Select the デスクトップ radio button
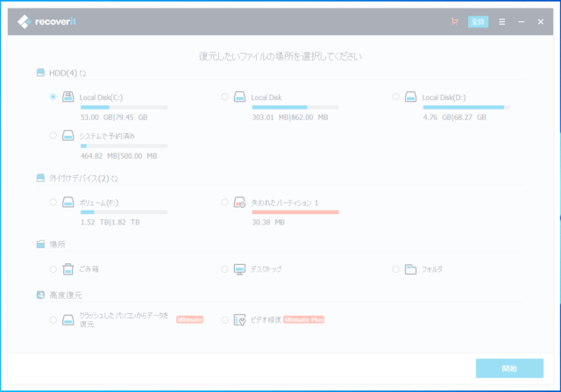The height and width of the screenshot is (392, 561). [224, 269]
